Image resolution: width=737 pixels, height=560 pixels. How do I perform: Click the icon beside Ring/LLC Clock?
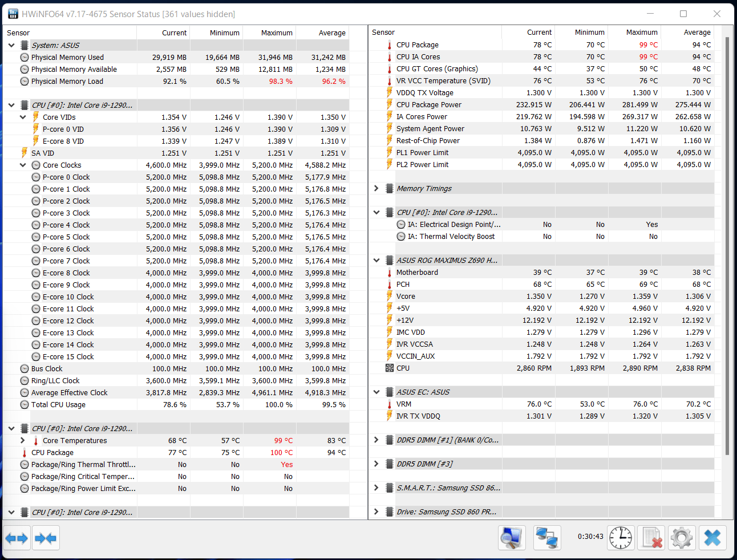25,381
